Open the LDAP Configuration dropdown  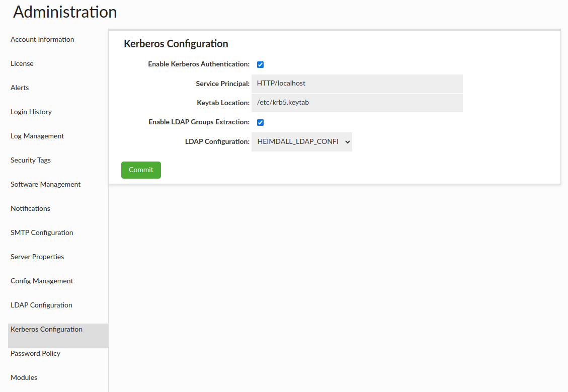pyautogui.click(x=301, y=142)
